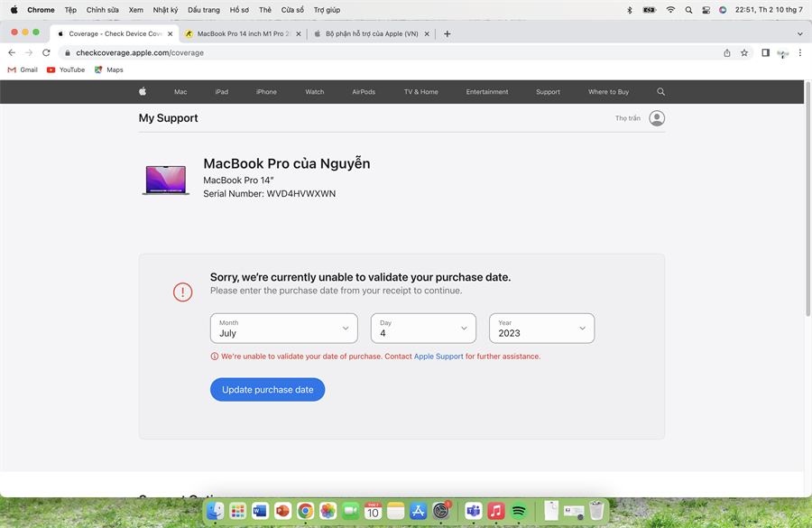Open Notes app in the dock
This screenshot has width=812, height=528.
pyautogui.click(x=396, y=511)
